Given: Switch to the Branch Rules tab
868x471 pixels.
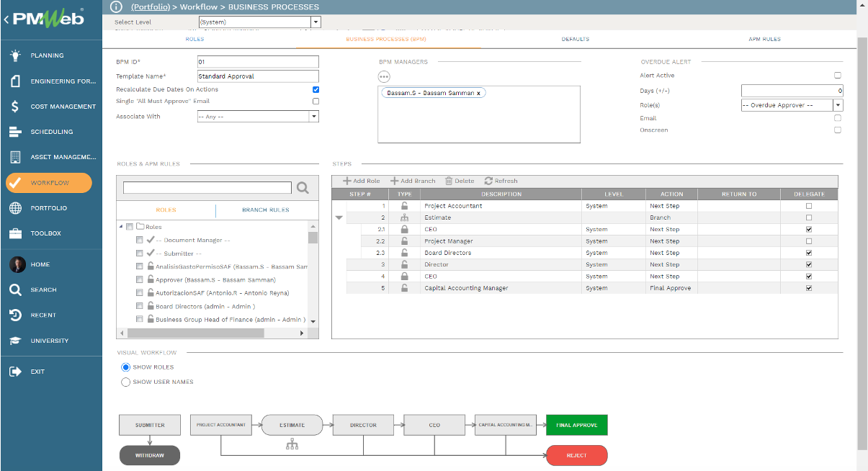Looking at the screenshot, I should point(265,210).
